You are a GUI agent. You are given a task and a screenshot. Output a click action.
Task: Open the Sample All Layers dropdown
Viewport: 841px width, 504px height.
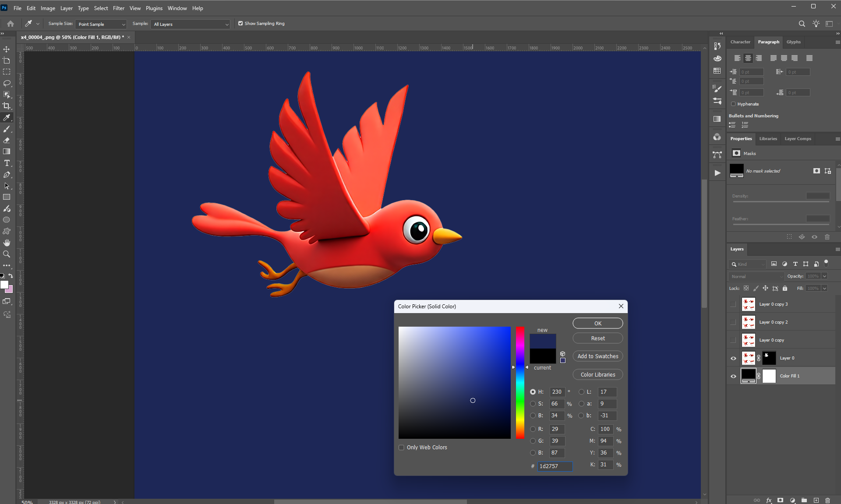(191, 25)
